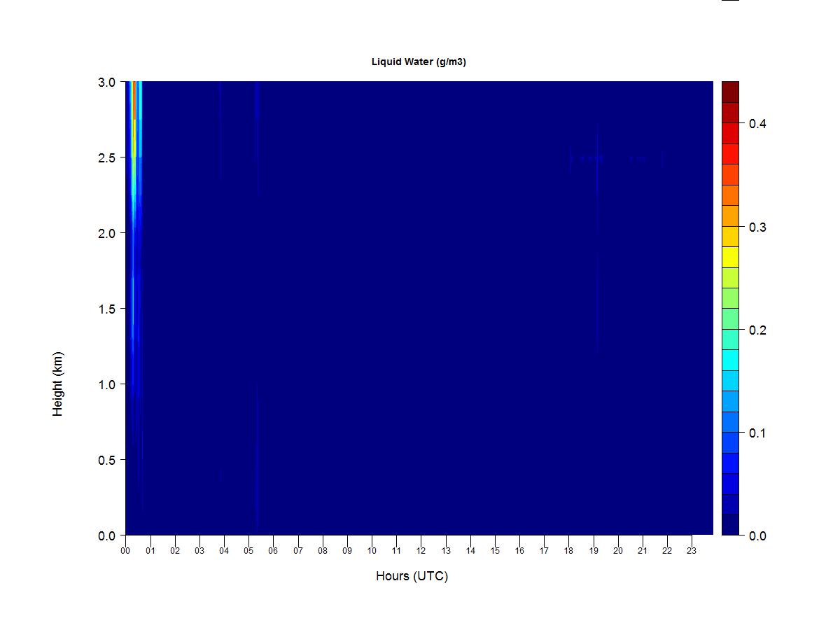
Task: Click hour tick label 15
Action: point(495,551)
